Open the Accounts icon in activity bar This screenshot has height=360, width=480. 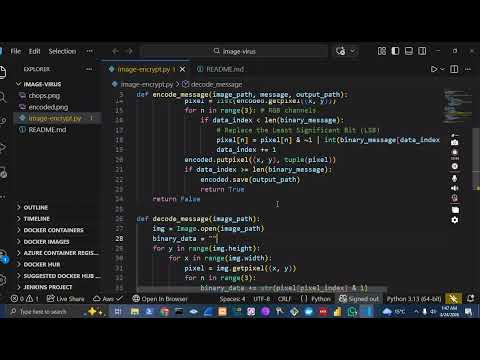tap(3, 256)
